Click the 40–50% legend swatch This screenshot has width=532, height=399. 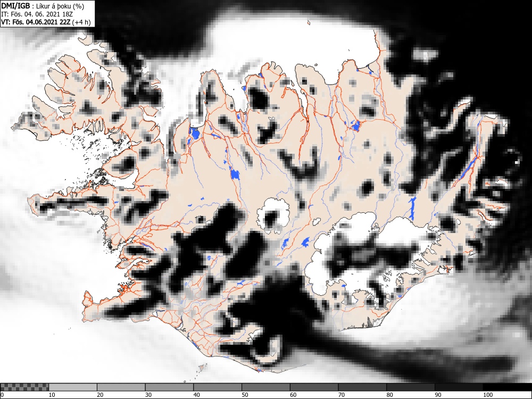pyautogui.click(x=218, y=387)
